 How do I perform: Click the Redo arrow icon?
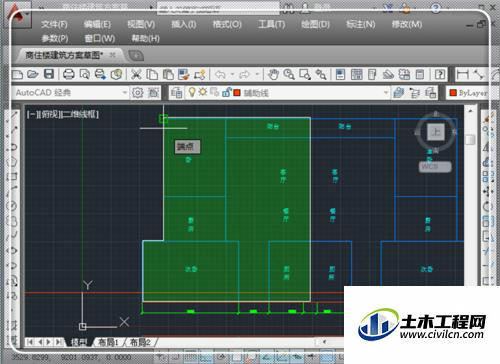click(244, 74)
